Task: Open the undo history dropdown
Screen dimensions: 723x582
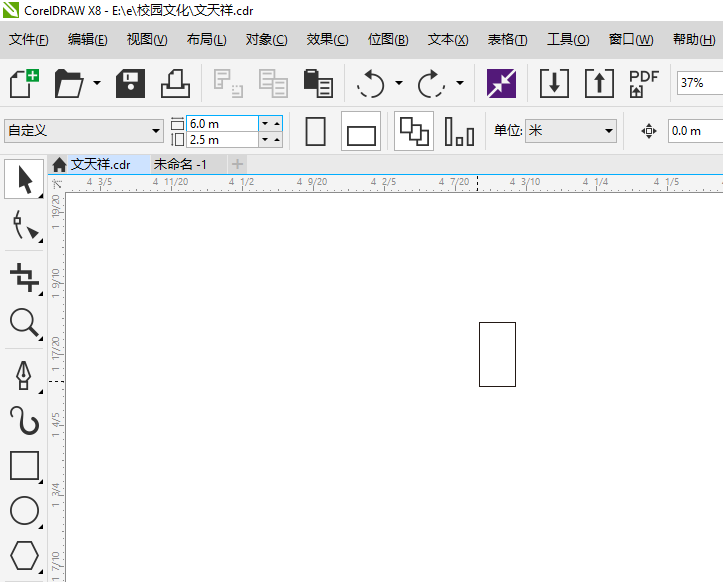Action: pyautogui.click(x=399, y=83)
